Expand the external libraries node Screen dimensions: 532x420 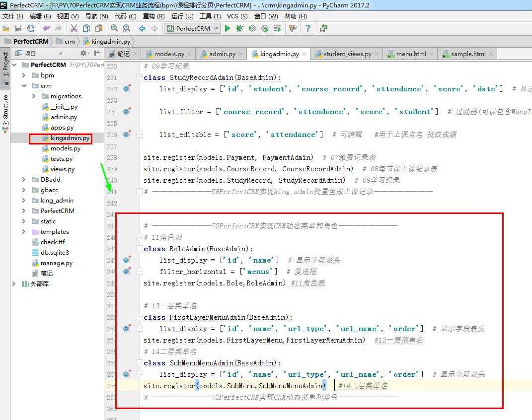[14, 284]
